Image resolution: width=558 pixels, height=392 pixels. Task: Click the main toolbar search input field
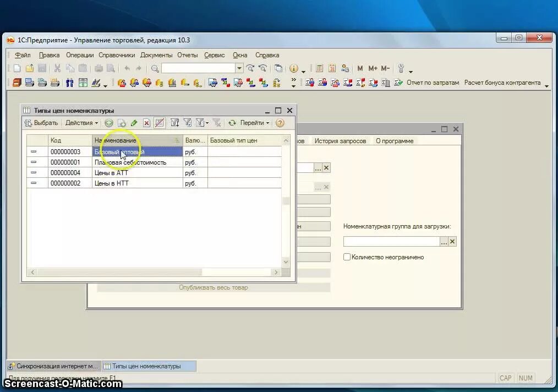coord(198,68)
